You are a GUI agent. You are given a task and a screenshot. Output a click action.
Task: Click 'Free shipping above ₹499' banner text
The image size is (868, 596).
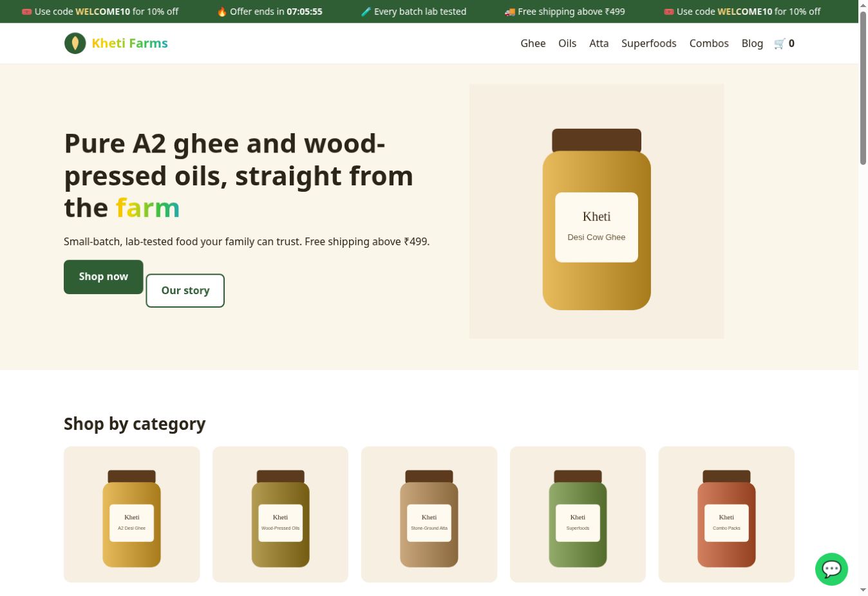tap(565, 12)
